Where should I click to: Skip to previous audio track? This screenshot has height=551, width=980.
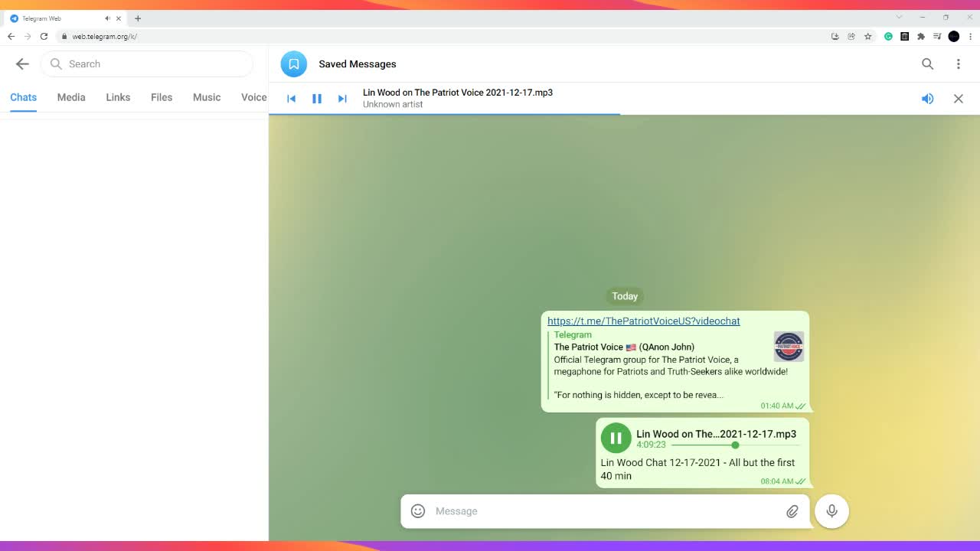(291, 99)
